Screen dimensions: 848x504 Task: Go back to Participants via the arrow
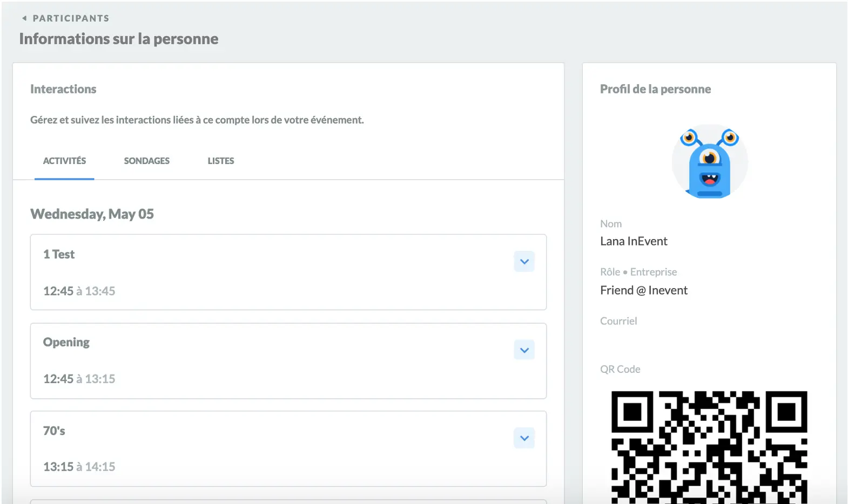[24, 18]
